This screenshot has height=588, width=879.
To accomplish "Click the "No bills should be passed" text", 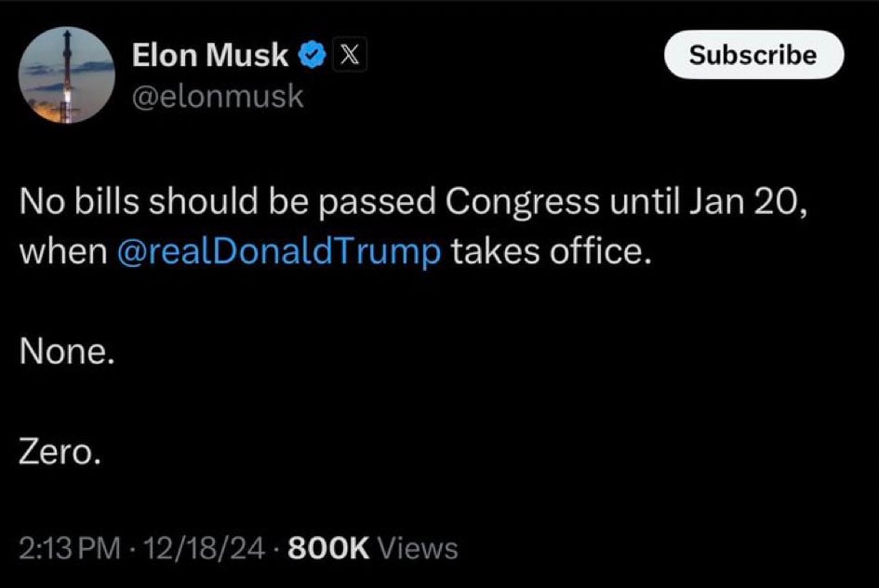I will tap(228, 203).
